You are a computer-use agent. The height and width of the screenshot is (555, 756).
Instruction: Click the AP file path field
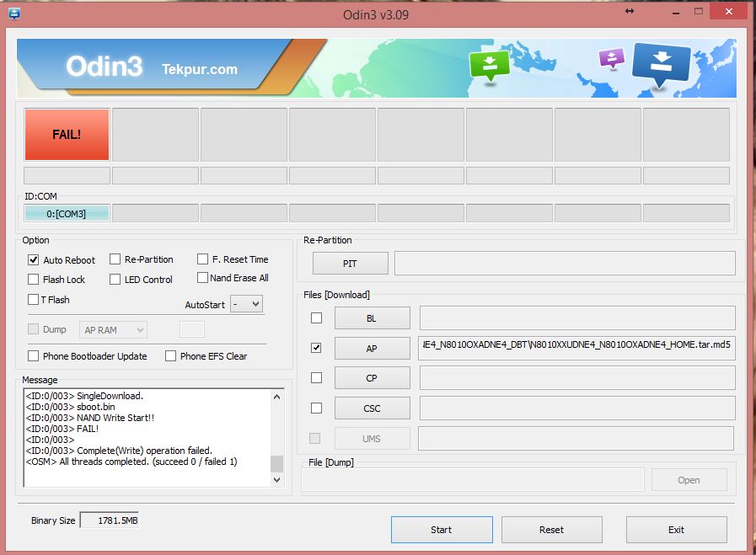coord(576,348)
